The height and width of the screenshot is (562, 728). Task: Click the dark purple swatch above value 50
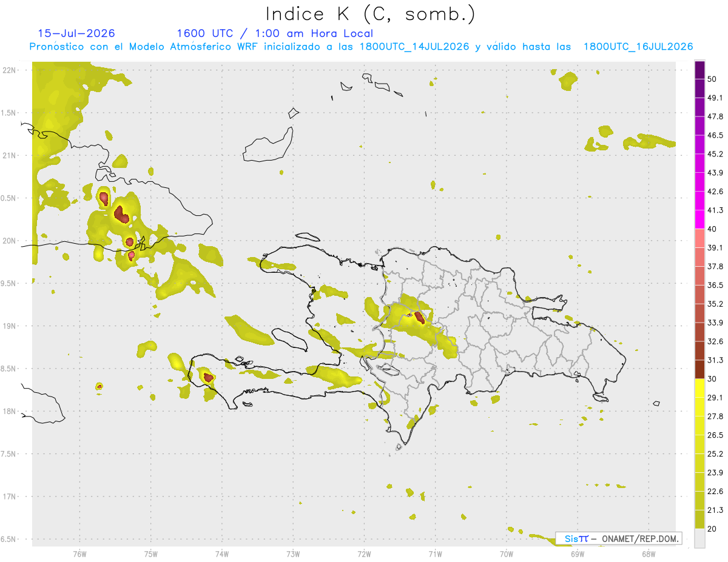[700, 70]
